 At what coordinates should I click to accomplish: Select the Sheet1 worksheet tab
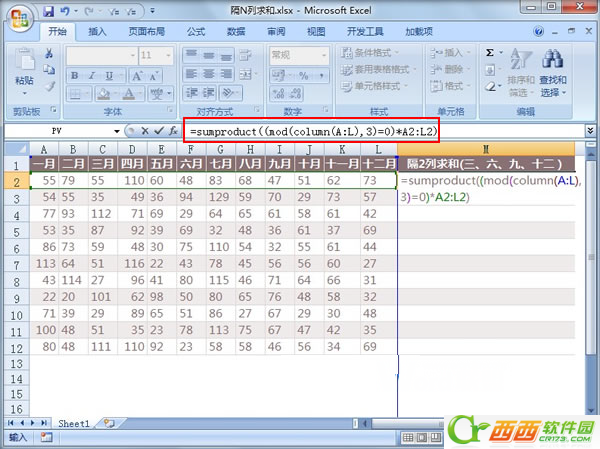tap(73, 424)
